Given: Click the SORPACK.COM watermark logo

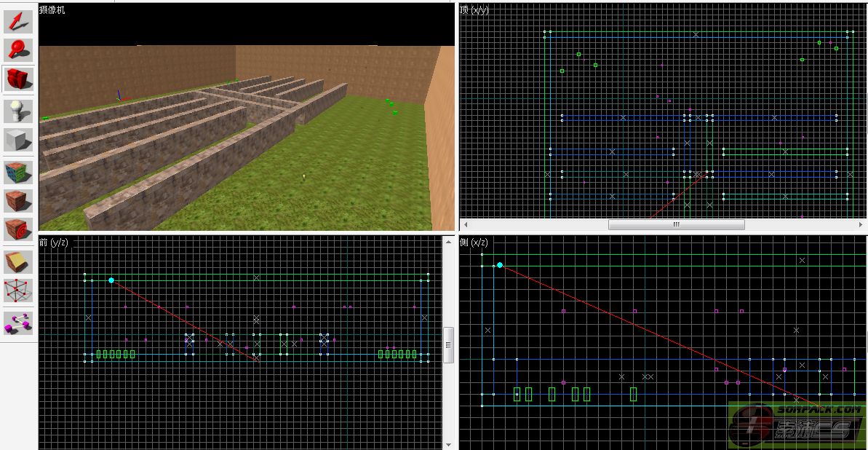Looking at the screenshot, I should click(797, 425).
